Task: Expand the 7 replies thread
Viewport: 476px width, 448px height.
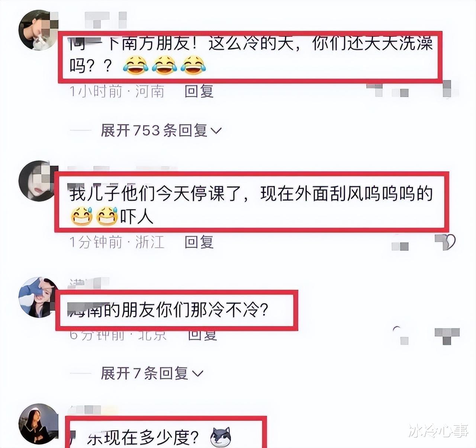Action: 152,373
